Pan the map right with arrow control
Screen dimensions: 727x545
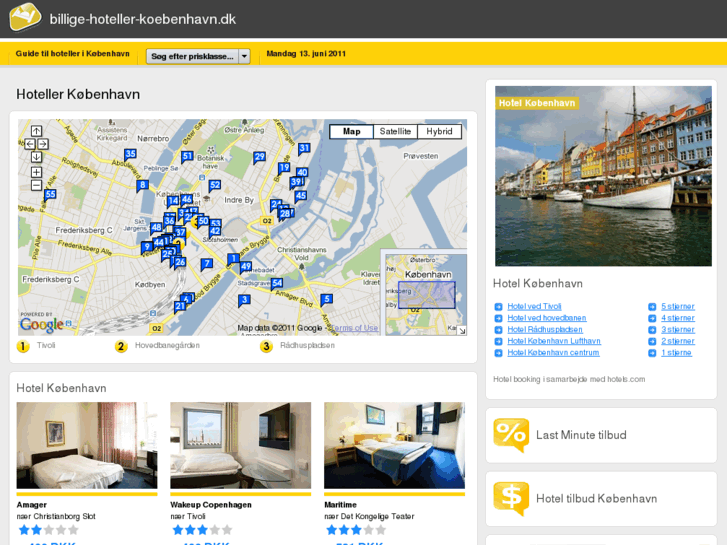[x=43, y=144]
